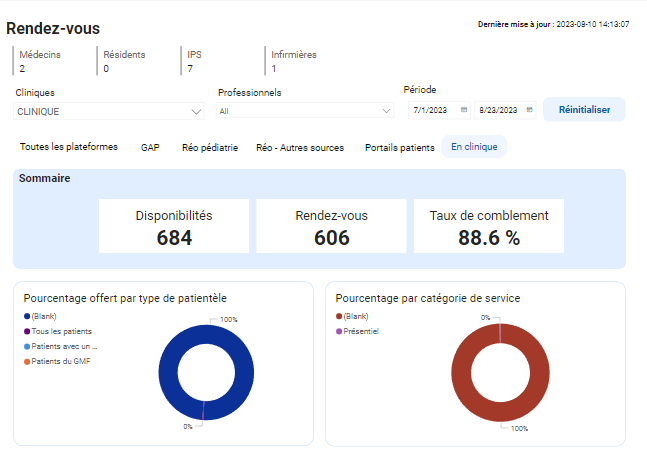Click the Patients du GMF legend label
This screenshot has width=647, height=456.
[61, 361]
